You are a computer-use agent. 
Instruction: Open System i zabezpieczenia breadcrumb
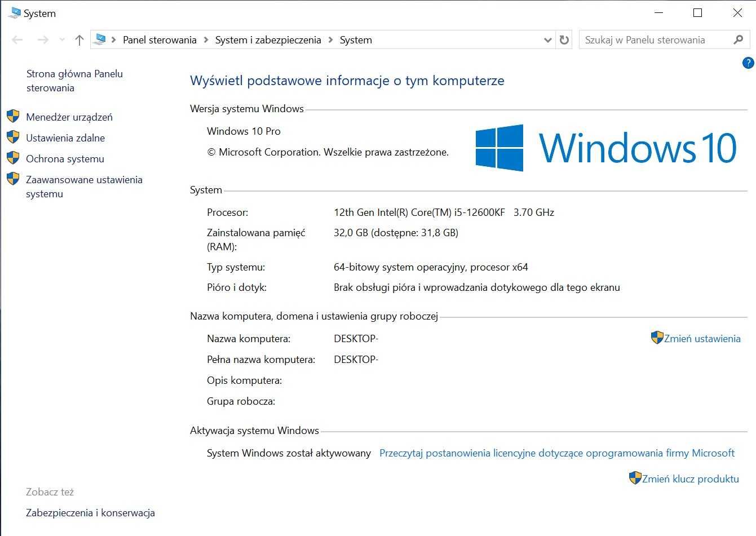pyautogui.click(x=268, y=40)
